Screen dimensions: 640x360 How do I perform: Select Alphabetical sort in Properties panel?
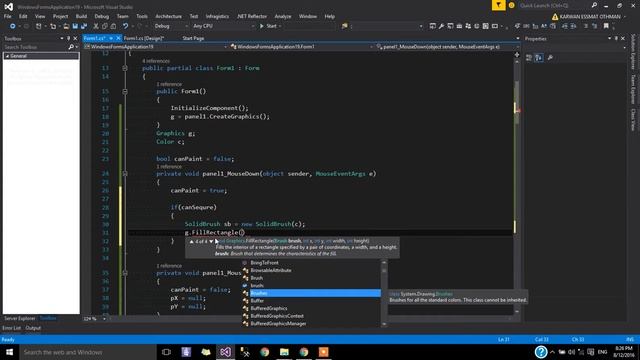539,58
